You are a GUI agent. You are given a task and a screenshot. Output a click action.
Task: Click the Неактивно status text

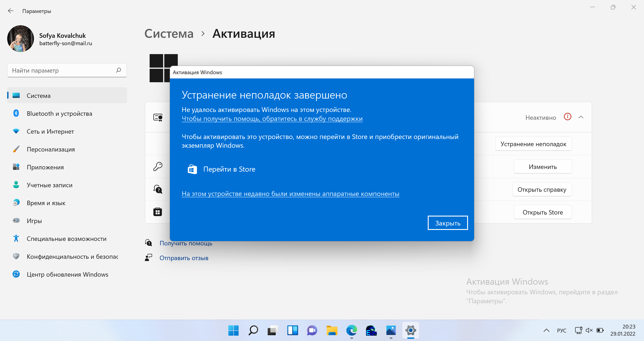tap(540, 117)
